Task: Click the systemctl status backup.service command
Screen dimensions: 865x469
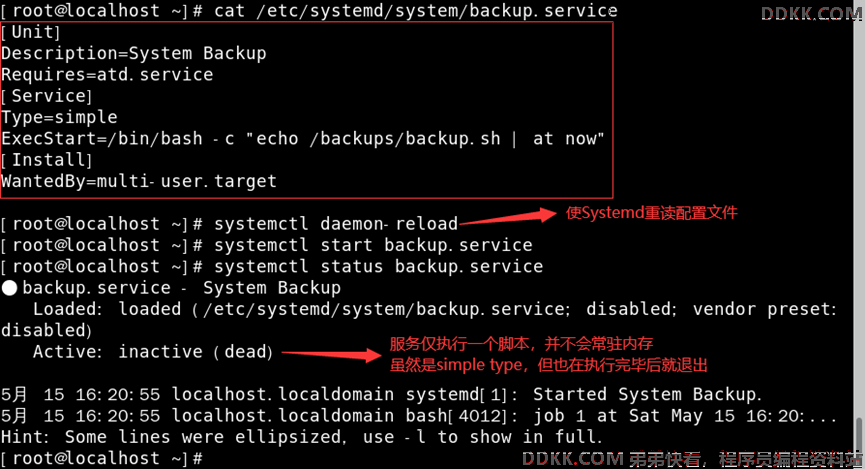Action: [x=378, y=267]
